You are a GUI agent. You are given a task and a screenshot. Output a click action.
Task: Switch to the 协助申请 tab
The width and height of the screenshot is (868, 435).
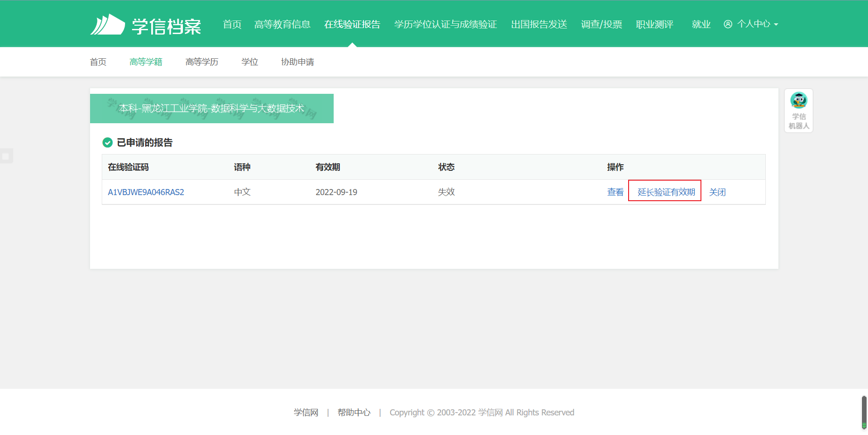297,62
